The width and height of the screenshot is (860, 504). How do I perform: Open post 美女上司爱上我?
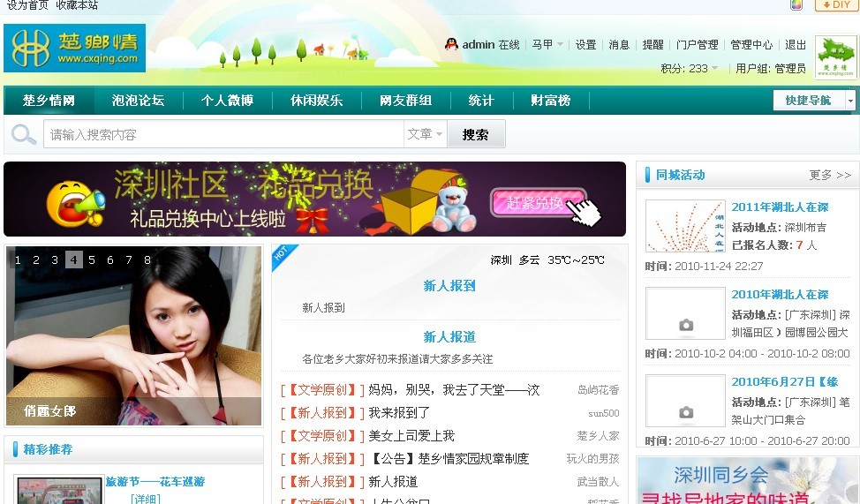click(x=411, y=435)
